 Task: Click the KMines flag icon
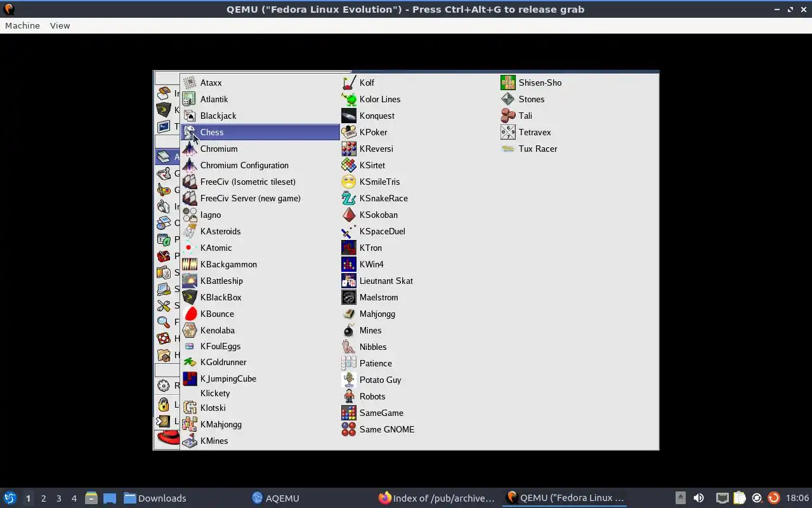click(189, 441)
